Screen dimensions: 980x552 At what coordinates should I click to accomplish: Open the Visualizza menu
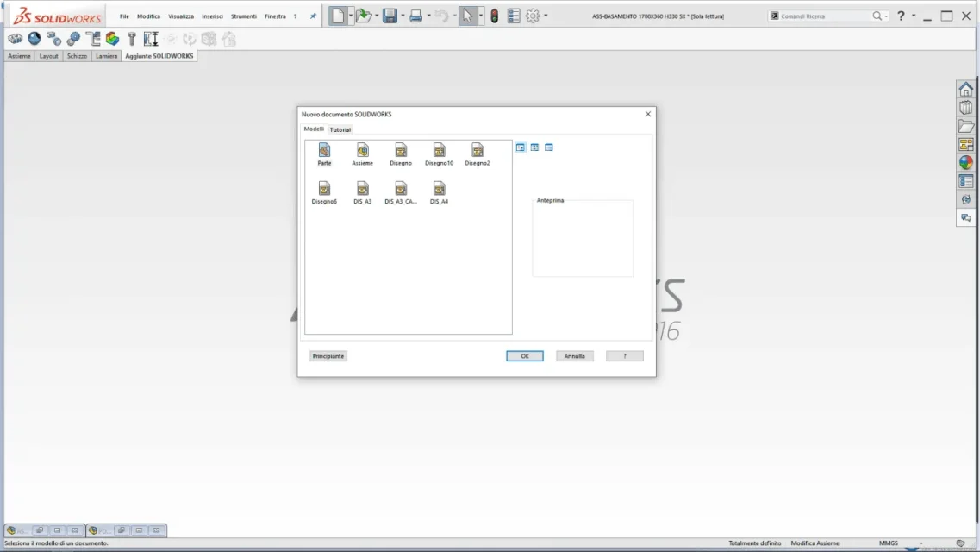pos(181,16)
